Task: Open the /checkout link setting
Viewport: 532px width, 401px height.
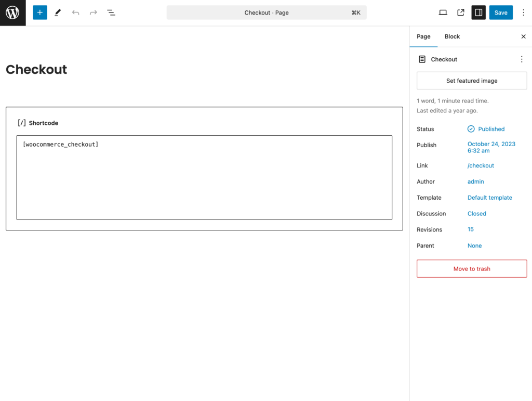Action: tap(481, 165)
